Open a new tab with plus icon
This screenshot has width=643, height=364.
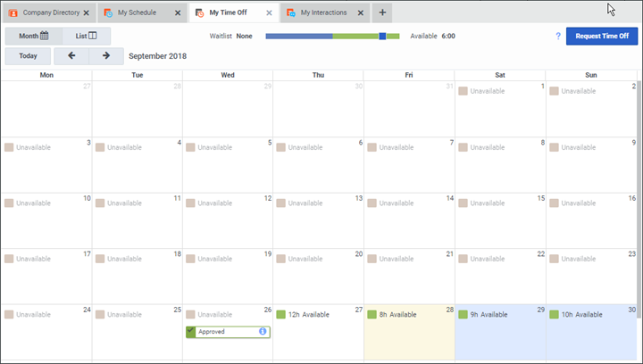[382, 13]
